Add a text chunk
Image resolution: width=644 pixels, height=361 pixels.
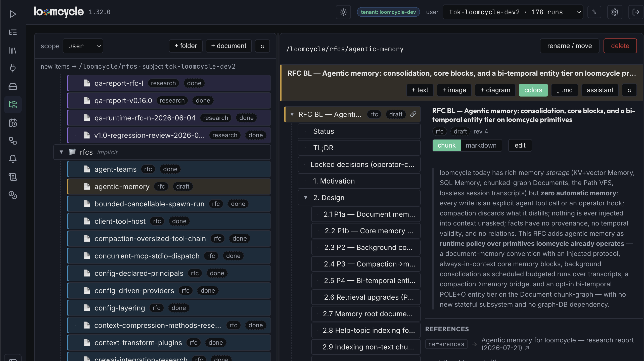tap(420, 90)
